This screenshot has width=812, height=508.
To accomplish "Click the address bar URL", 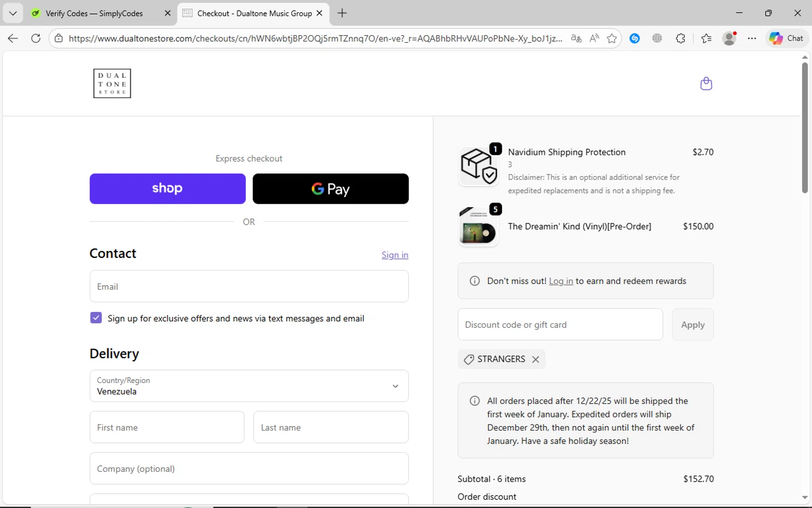I will pyautogui.click(x=315, y=38).
